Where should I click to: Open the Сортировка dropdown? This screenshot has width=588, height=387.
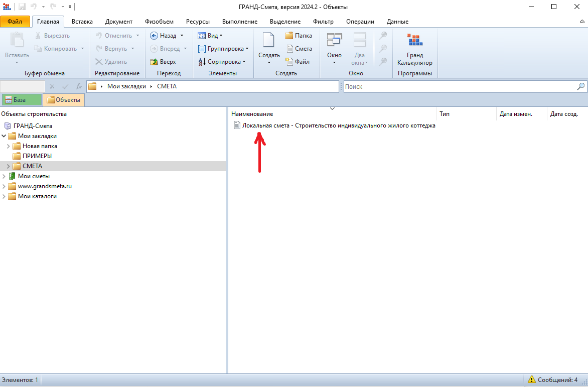[x=222, y=62]
